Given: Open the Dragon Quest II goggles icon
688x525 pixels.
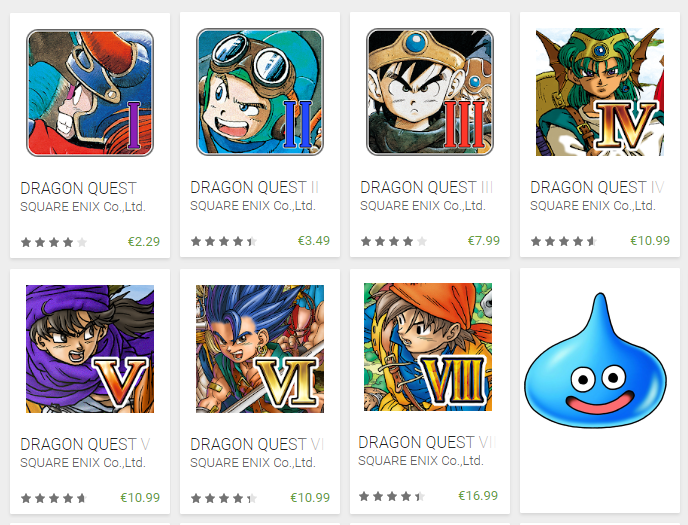Looking at the screenshot, I should (260, 92).
